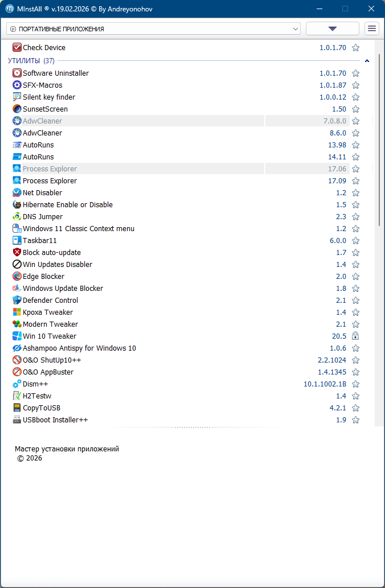Click the SFX-Macros gear icon
Image resolution: width=385 pixels, height=588 pixels.
(17, 85)
